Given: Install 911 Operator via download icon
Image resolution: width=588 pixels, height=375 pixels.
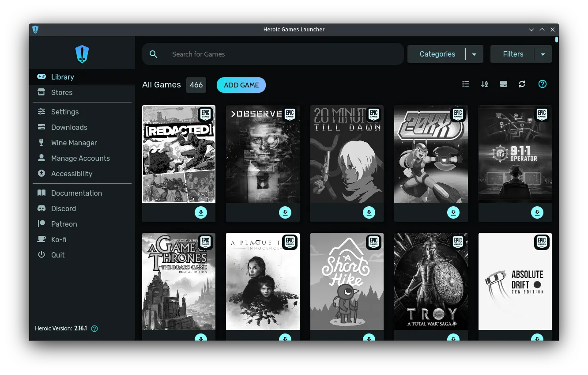Looking at the screenshot, I should (x=537, y=212).
